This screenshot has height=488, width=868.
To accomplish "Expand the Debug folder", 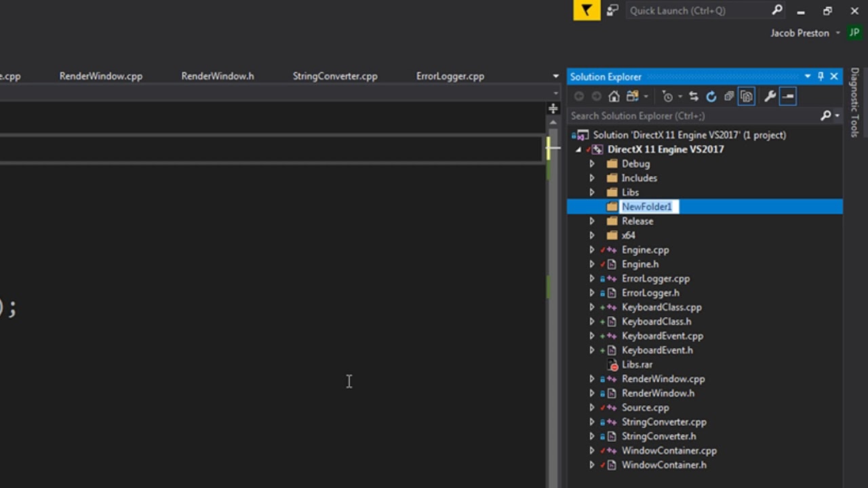I will pyautogui.click(x=592, y=164).
